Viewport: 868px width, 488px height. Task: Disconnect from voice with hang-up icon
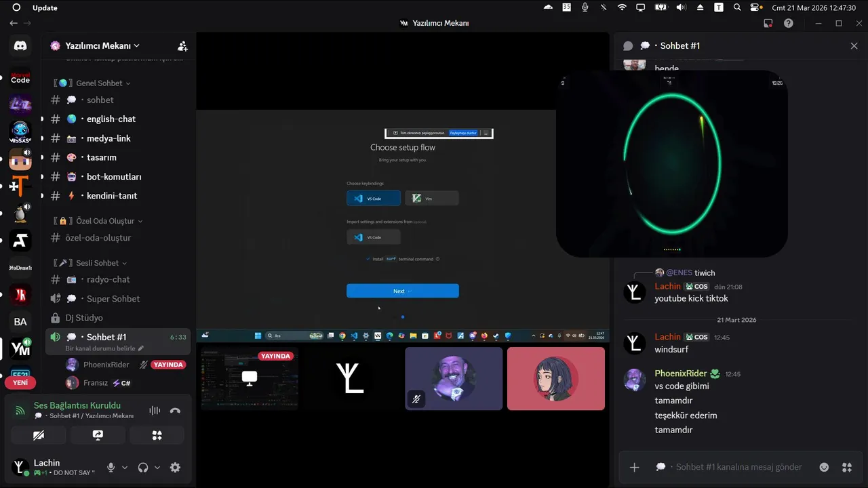click(175, 410)
